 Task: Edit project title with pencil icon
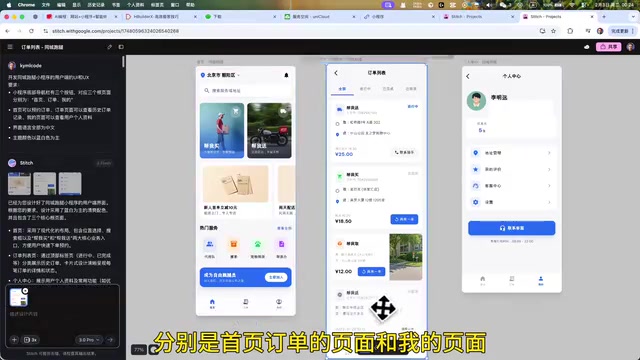(109, 47)
